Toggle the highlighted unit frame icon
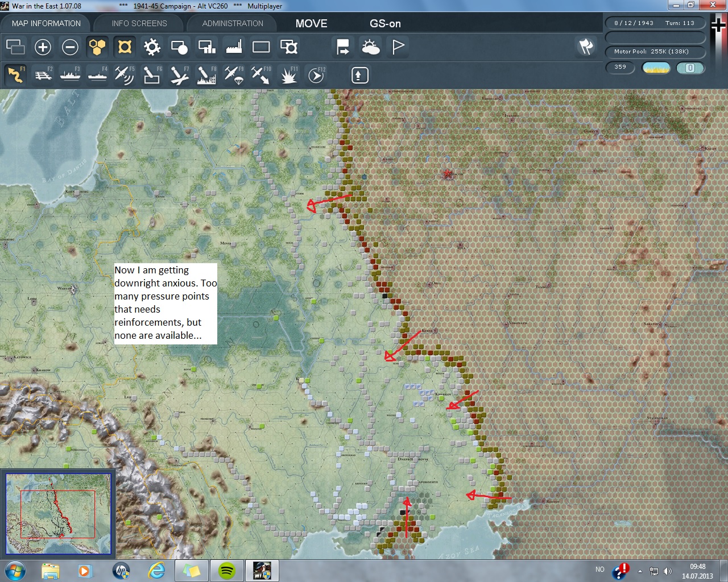 (125, 47)
